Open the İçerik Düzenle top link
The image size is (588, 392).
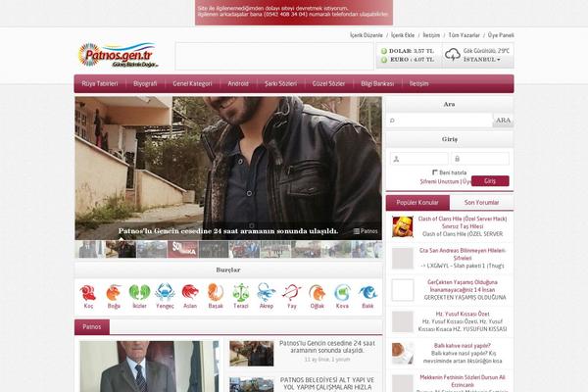(367, 35)
